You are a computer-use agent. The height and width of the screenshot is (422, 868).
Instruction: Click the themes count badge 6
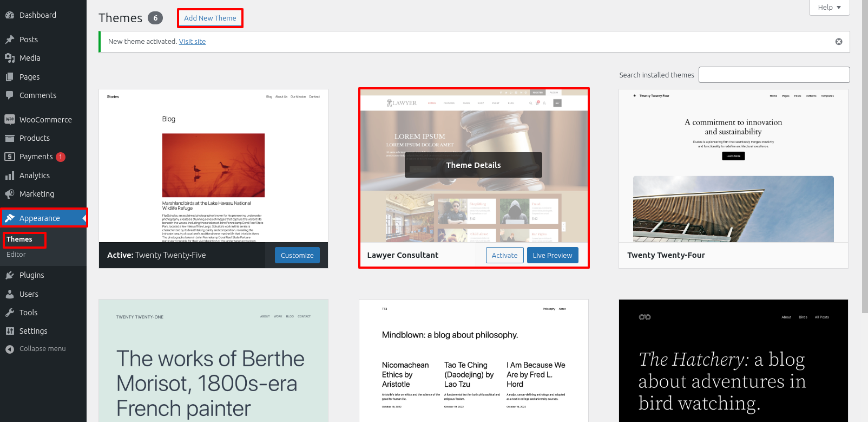(x=155, y=18)
